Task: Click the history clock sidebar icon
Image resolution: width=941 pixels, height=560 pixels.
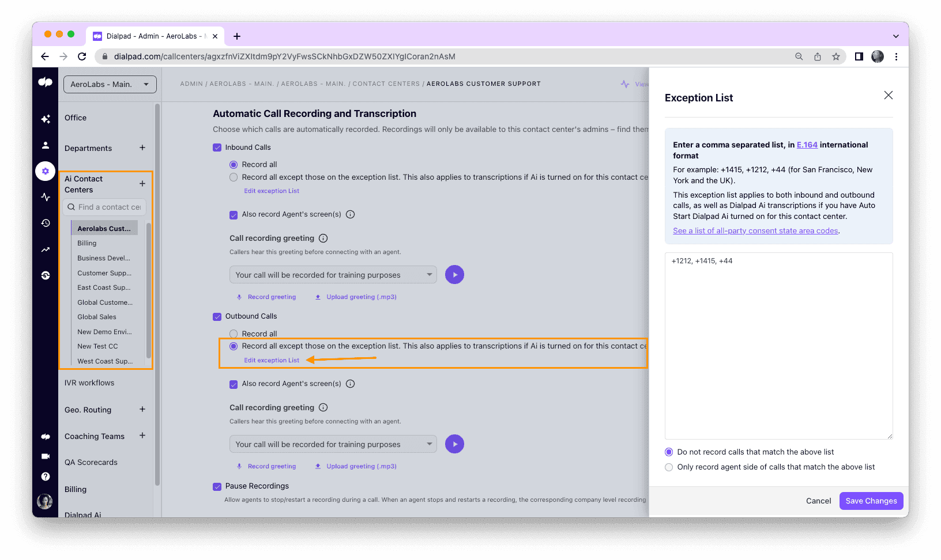Action: click(46, 223)
